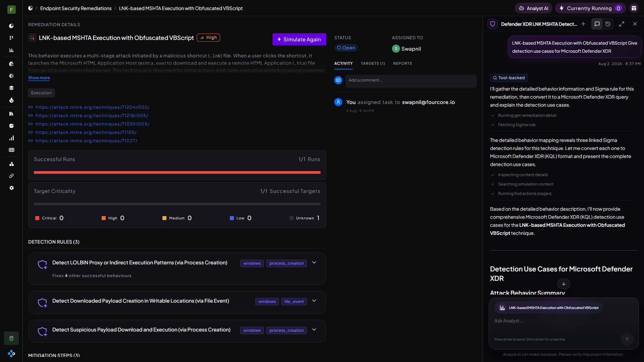The height and width of the screenshot is (362, 644).
Task: Click the Add a comment field
Action: coord(411,81)
